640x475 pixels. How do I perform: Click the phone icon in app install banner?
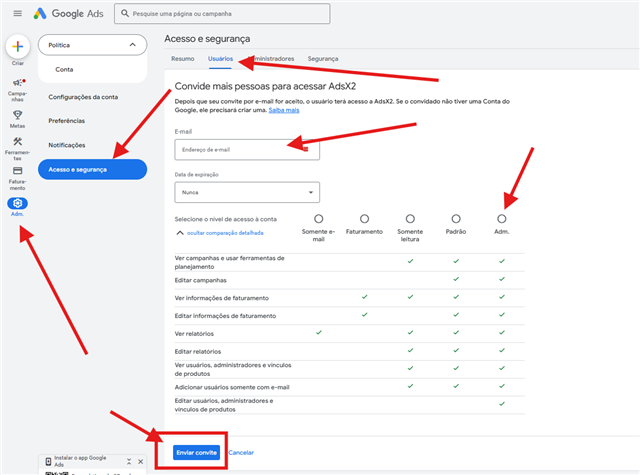tap(48, 462)
